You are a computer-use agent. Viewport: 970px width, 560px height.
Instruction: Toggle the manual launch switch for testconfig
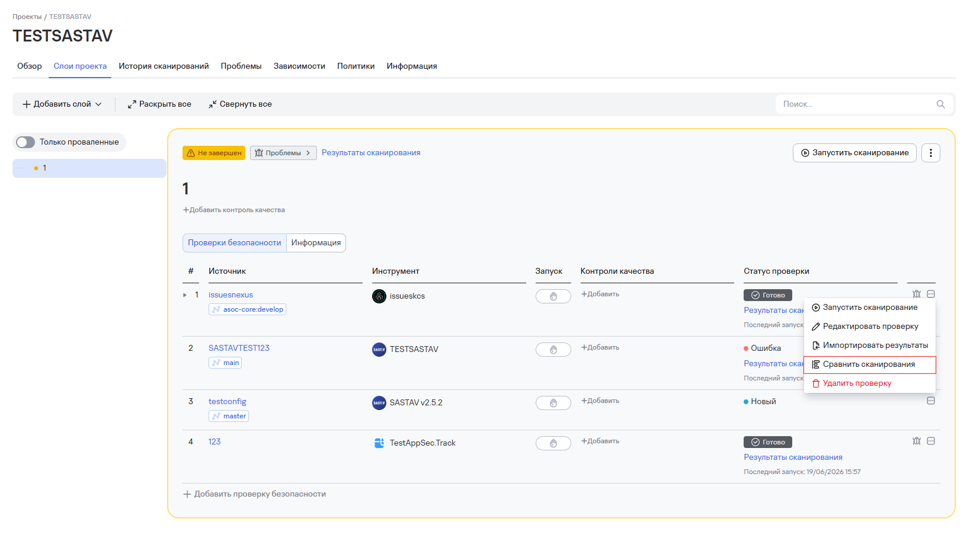coord(553,403)
